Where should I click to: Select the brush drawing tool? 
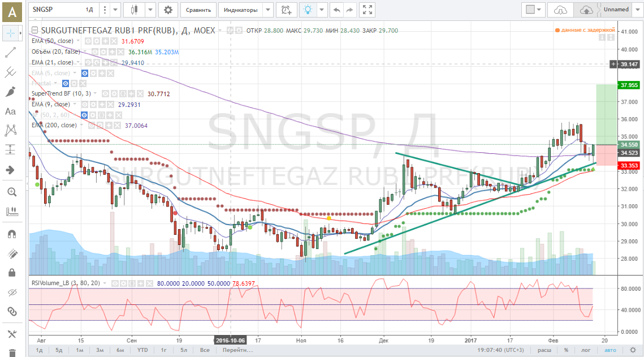(10, 92)
